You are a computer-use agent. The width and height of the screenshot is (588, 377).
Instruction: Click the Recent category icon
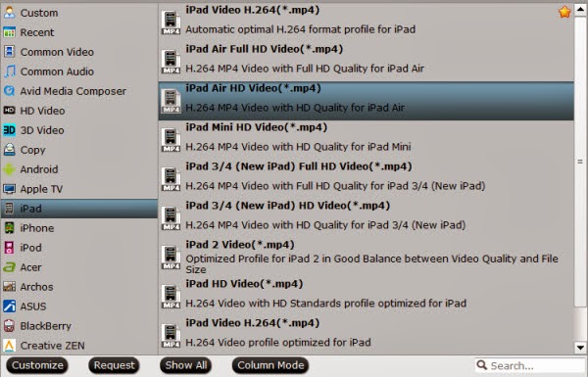click(9, 32)
